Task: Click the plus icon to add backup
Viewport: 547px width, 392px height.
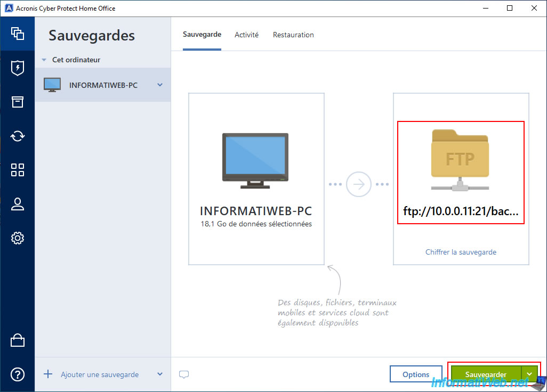Action: click(48, 374)
